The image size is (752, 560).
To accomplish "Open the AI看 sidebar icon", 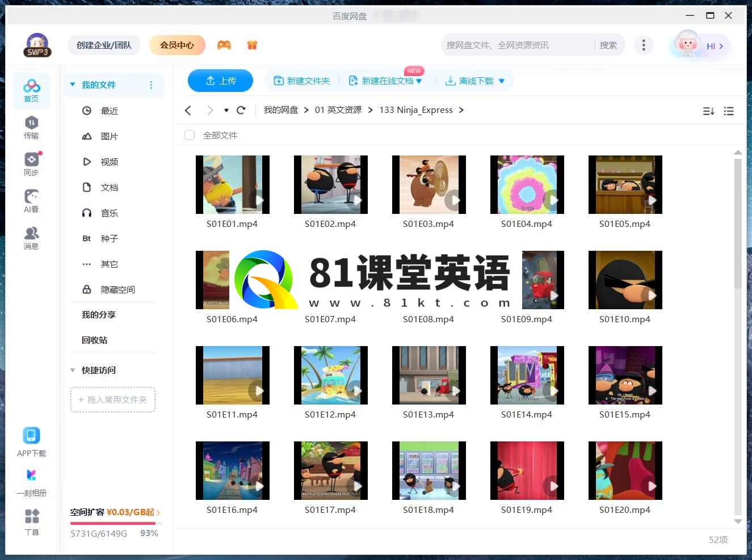I will point(31,201).
